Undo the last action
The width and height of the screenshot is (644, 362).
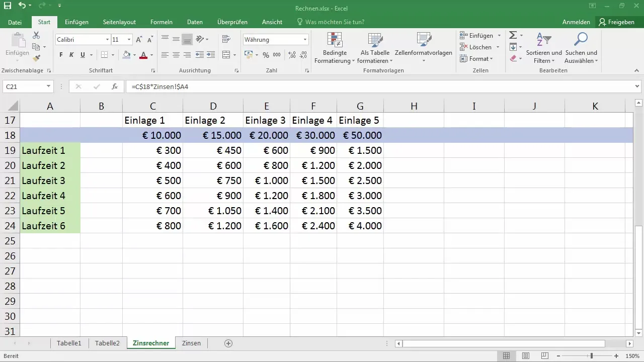[x=22, y=6]
